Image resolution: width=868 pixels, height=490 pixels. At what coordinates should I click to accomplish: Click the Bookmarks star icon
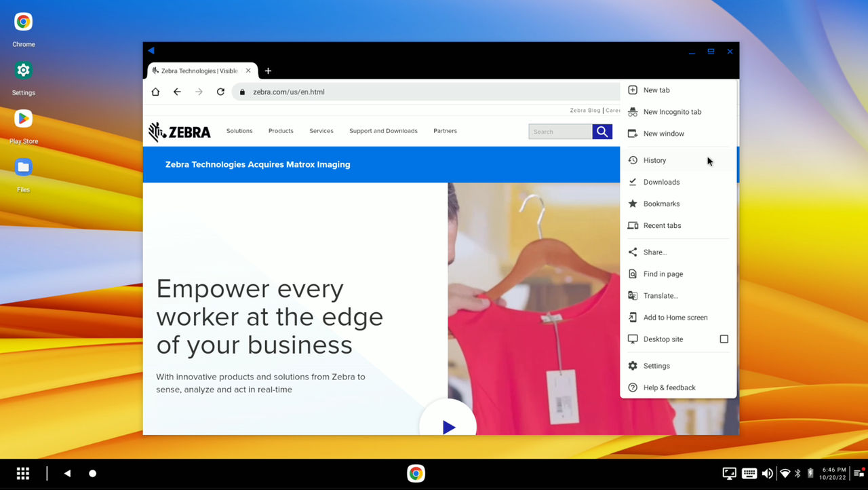pyautogui.click(x=633, y=204)
